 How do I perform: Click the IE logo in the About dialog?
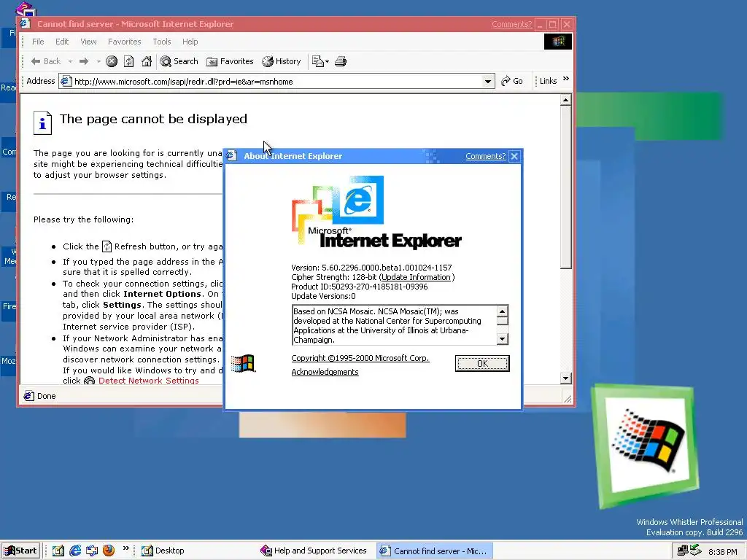(x=357, y=200)
